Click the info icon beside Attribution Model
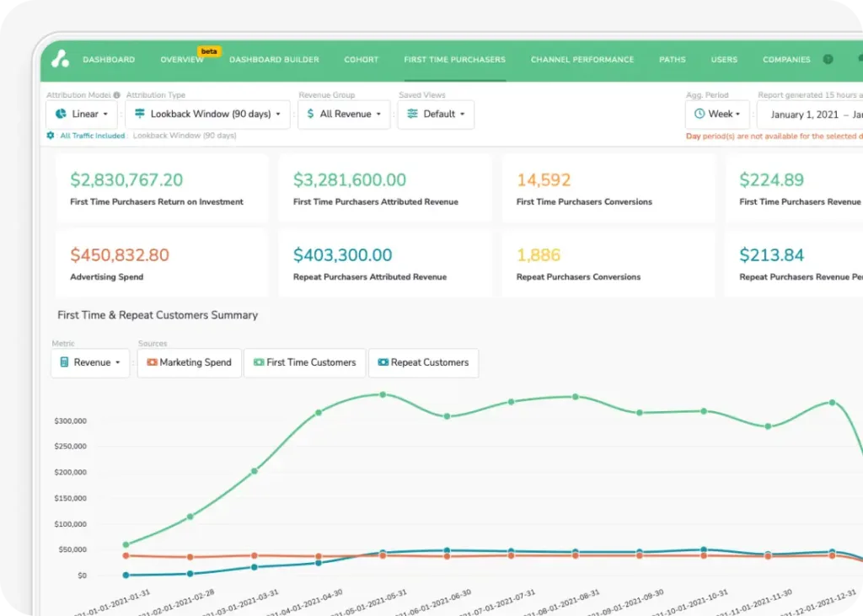 (116, 95)
